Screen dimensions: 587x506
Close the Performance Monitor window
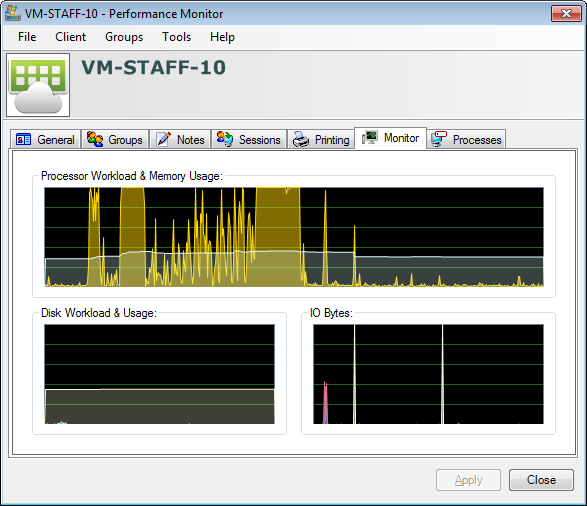pyautogui.click(x=566, y=13)
